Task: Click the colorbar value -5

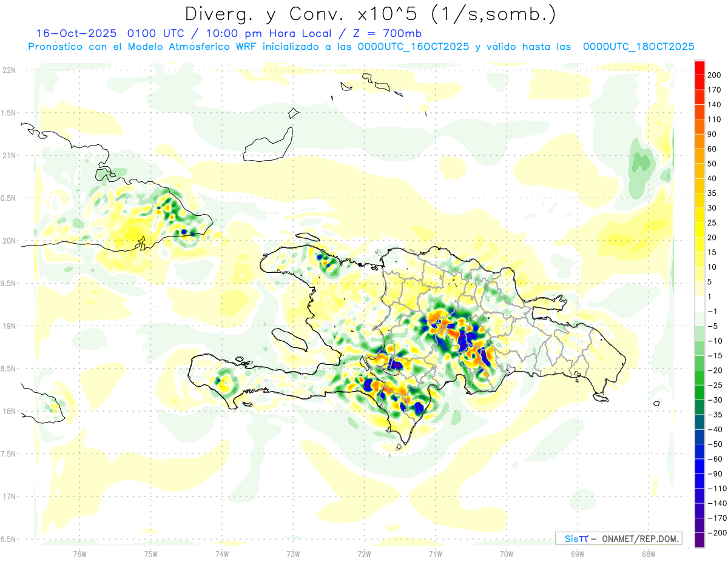Action: [x=712, y=326]
